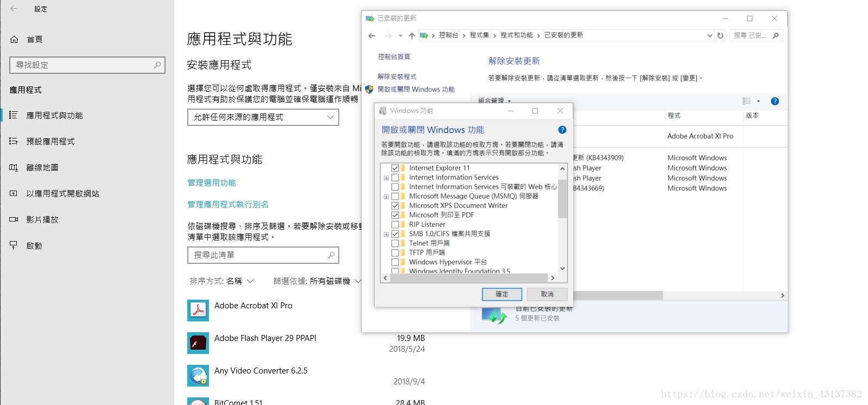Open the view options dropdown arrow
Viewport: 868px width, 405px height.
pyautogui.click(x=758, y=101)
